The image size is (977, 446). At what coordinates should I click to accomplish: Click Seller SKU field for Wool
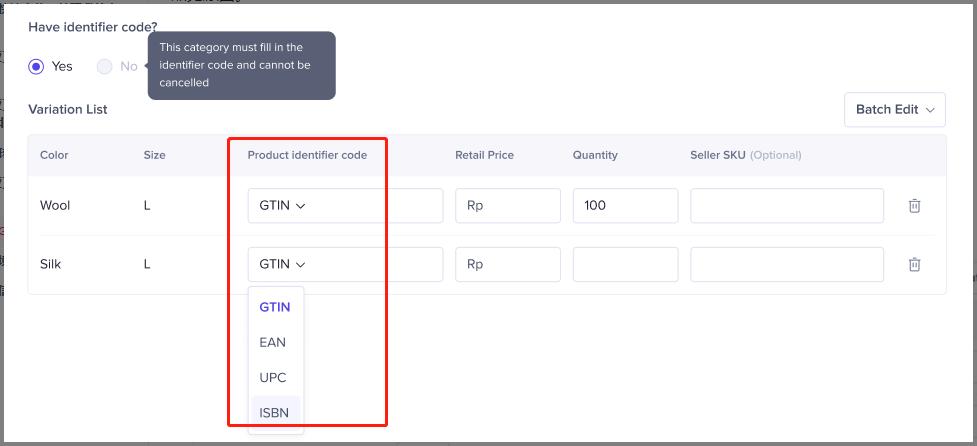click(x=787, y=205)
